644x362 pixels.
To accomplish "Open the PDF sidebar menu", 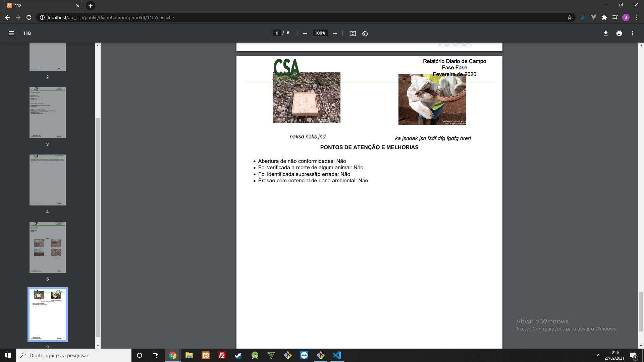I will [11, 33].
